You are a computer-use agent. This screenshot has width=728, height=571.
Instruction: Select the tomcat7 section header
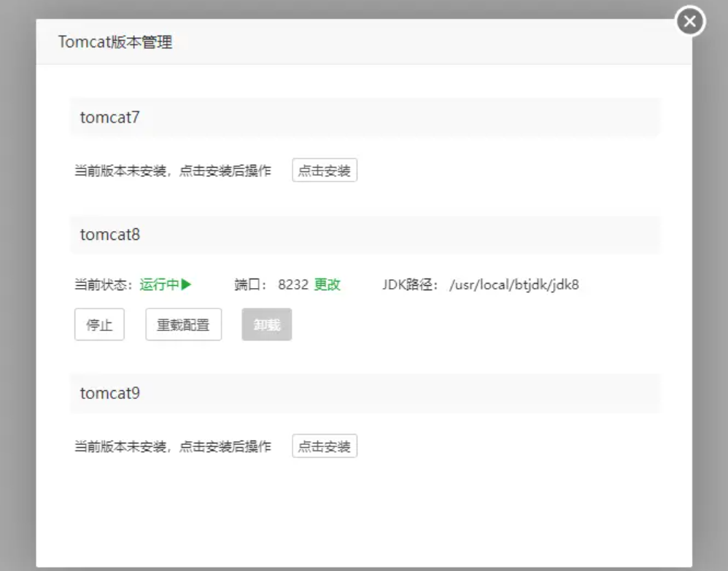pos(110,117)
